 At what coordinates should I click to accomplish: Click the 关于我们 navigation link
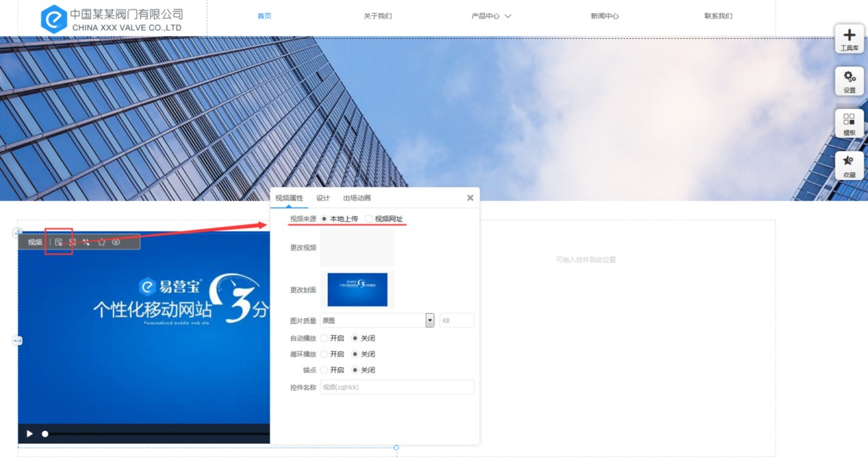pyautogui.click(x=378, y=16)
